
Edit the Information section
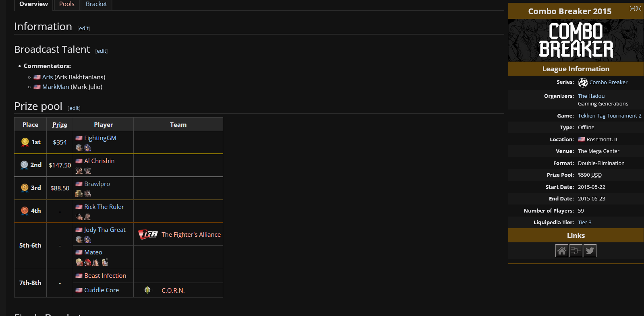point(84,29)
